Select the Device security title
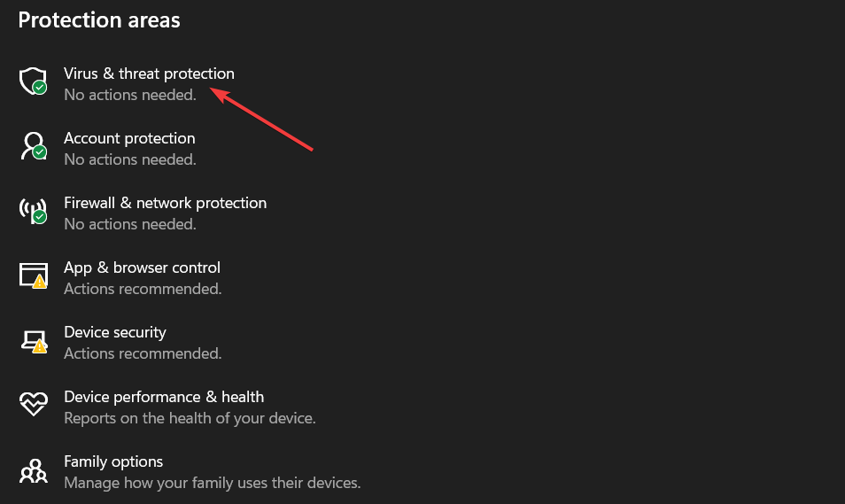The width and height of the screenshot is (845, 504). [x=115, y=332]
